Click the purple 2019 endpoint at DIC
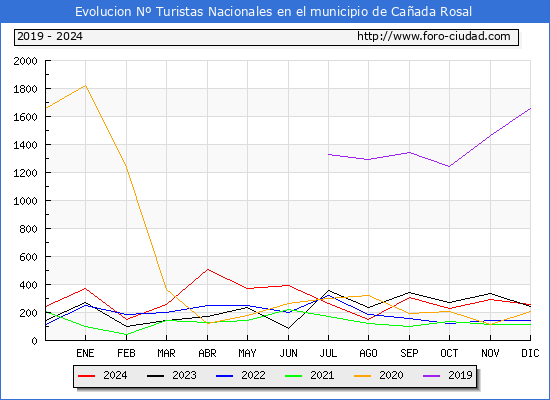 [x=530, y=109]
